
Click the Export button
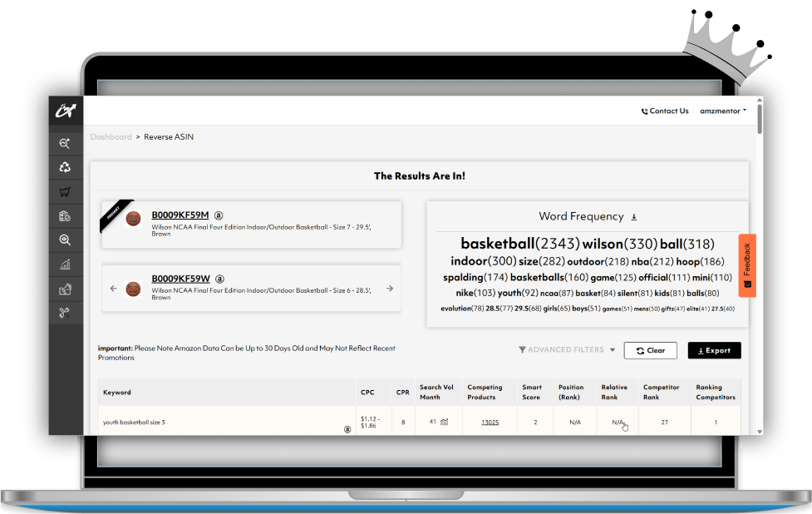click(x=713, y=350)
